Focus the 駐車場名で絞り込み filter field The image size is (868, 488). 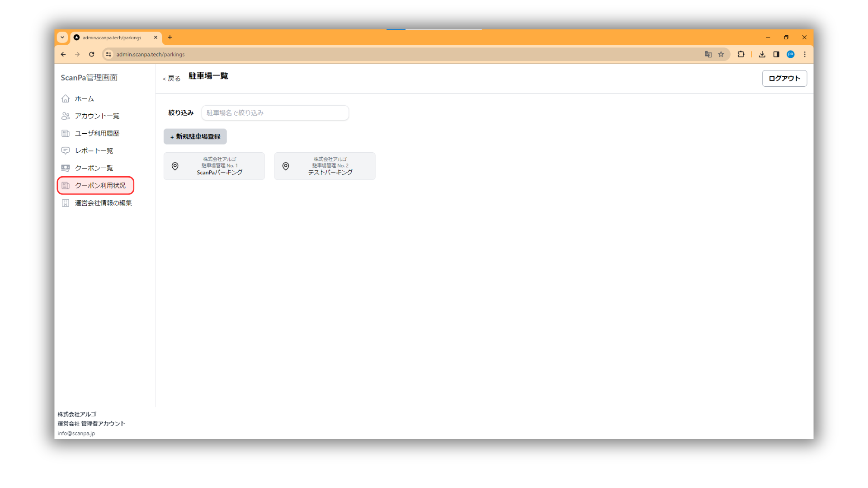tap(275, 113)
